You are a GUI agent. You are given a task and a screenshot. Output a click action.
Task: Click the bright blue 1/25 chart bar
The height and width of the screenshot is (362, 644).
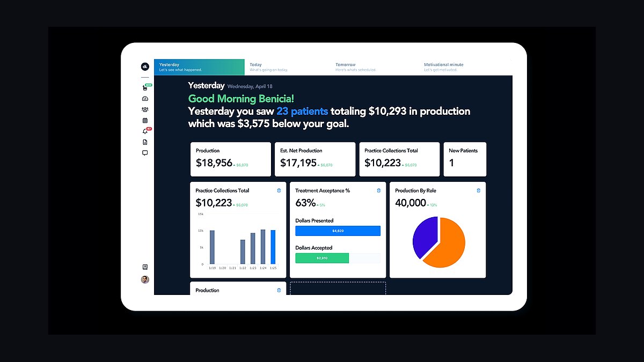(x=273, y=247)
